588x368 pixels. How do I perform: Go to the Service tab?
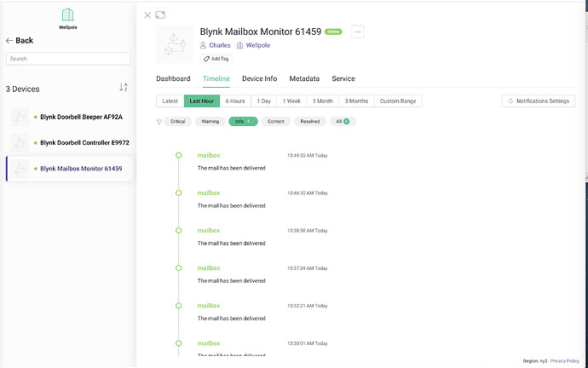(x=343, y=78)
